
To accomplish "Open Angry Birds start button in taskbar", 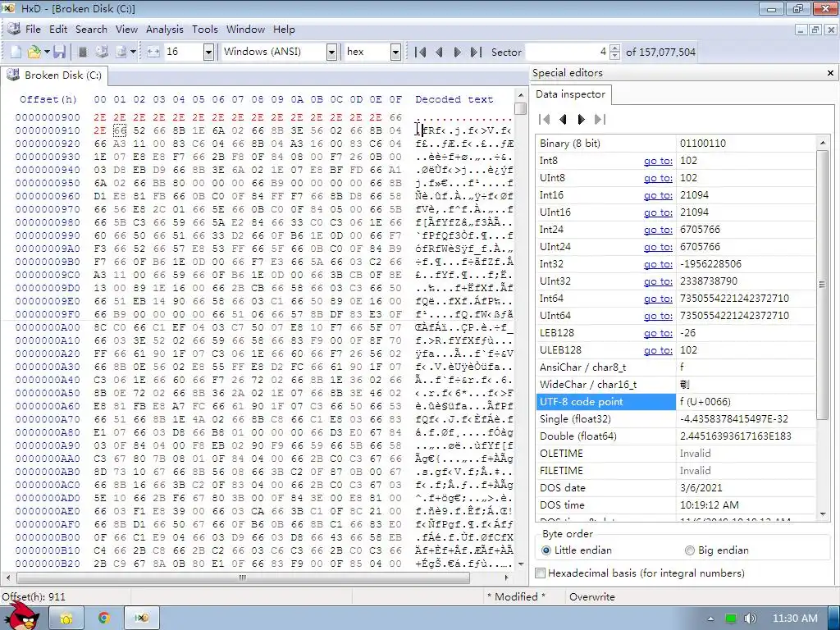I will point(22,617).
